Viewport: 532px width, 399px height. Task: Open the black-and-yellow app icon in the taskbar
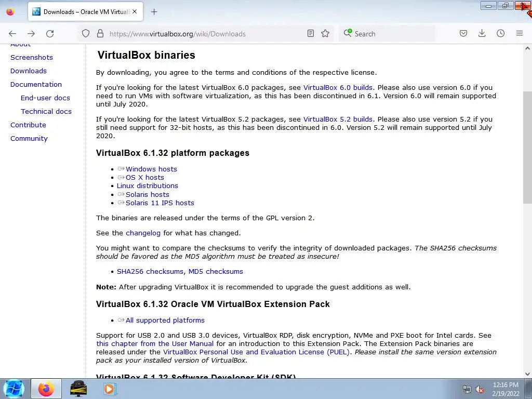pos(78,389)
